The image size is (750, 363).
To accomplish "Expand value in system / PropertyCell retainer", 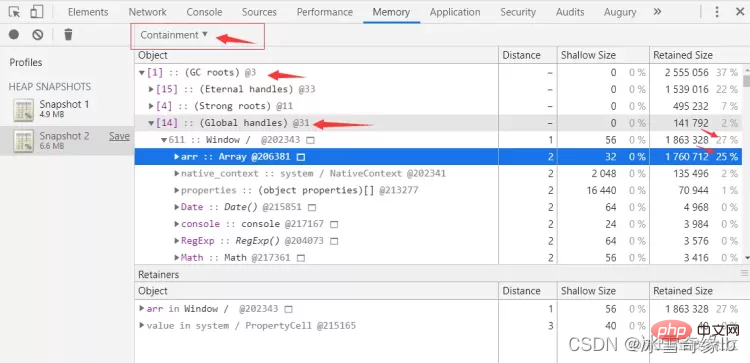I will pos(142,325).
